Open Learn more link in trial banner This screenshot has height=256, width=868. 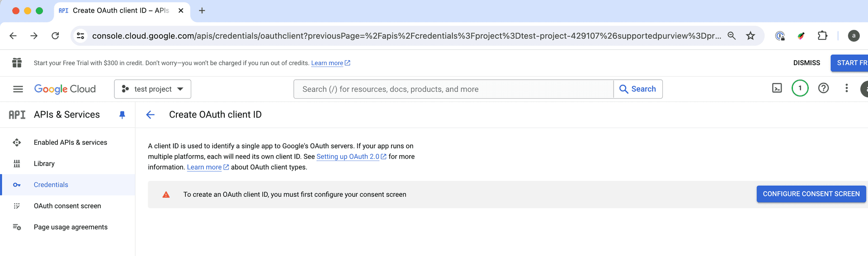click(x=330, y=63)
